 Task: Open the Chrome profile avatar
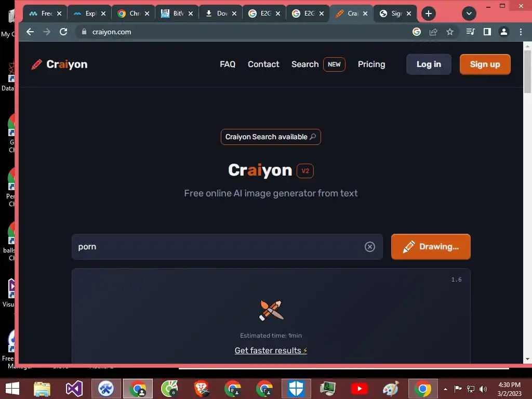coord(504,32)
